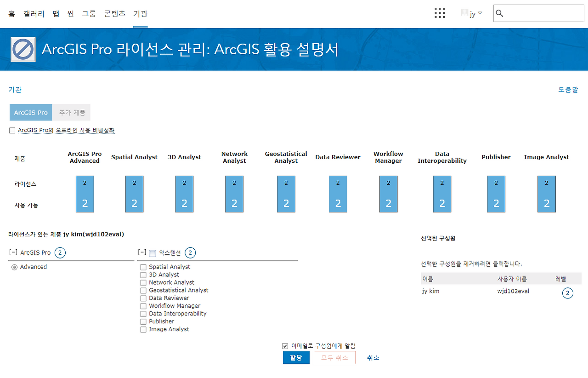Click the jy user avatar image

pyautogui.click(x=464, y=13)
